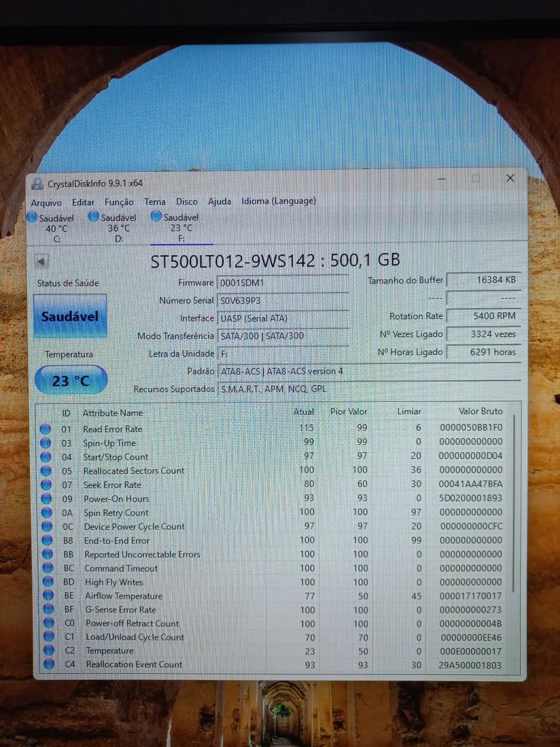Screen dimensions: 560x747
Task: Select the Power-On Hours attribute name
Action: tap(116, 499)
